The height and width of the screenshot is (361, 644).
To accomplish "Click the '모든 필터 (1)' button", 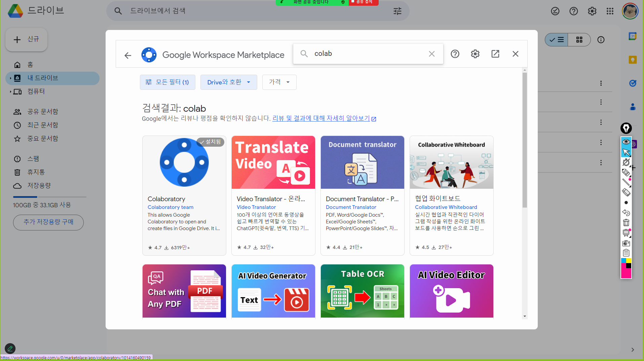I will 167,82.
